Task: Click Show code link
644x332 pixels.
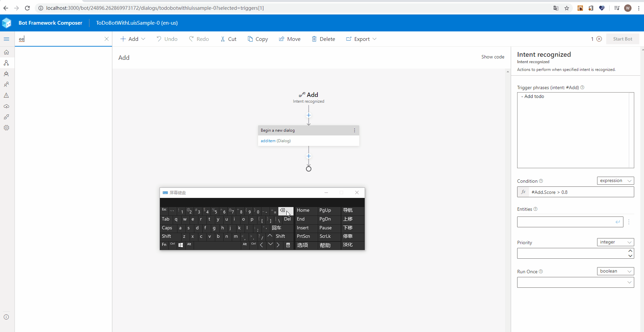Action: point(493,57)
